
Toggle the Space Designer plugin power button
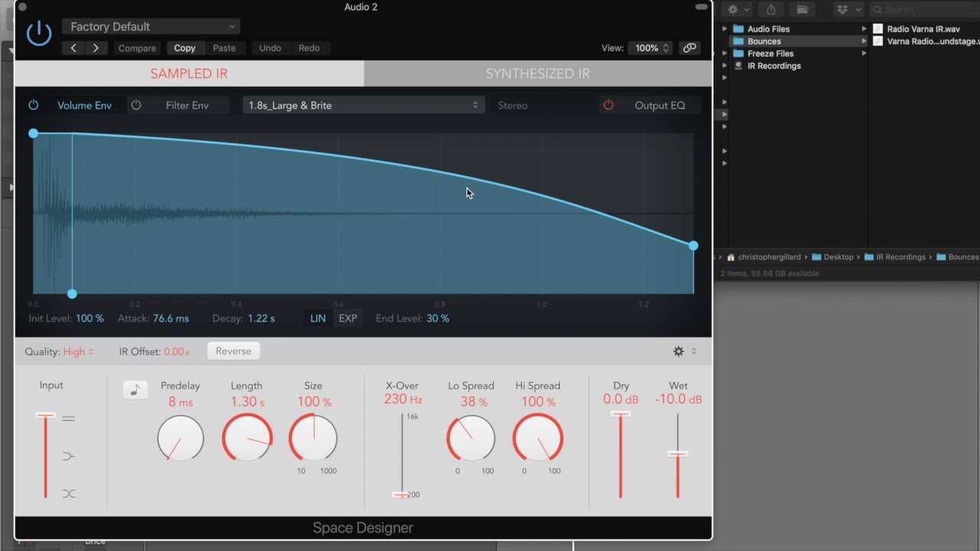click(39, 34)
